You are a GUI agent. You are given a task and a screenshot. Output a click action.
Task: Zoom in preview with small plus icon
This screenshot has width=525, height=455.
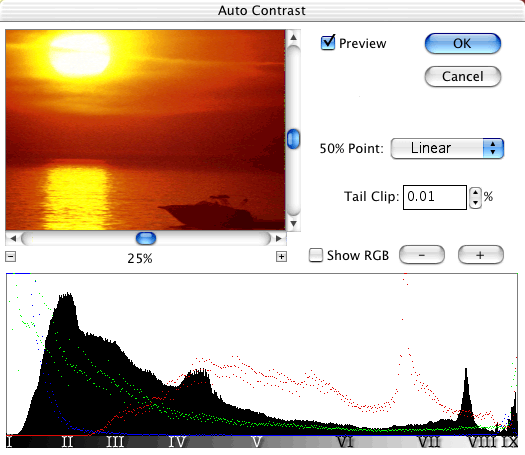click(281, 257)
